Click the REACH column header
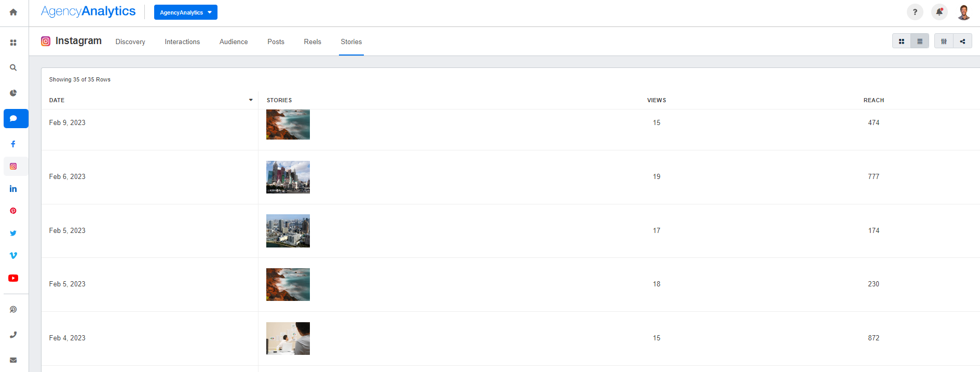The height and width of the screenshot is (372, 980). tap(874, 100)
